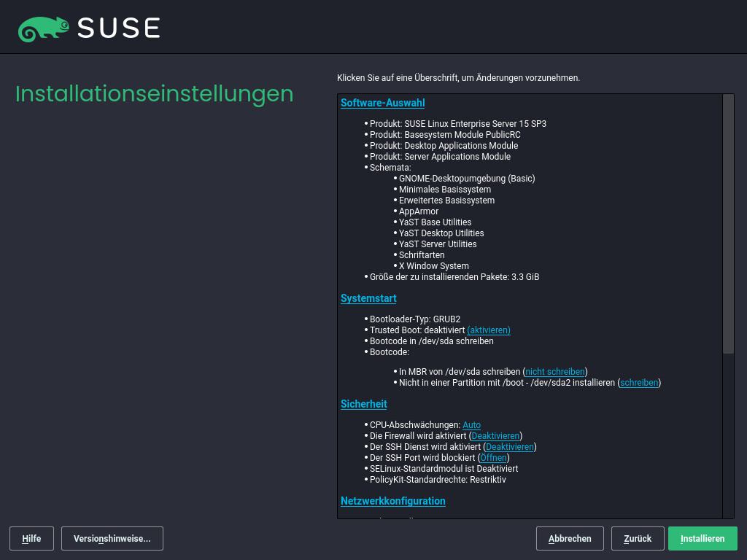Select text 'Produkt: Server Applications Module'
Image resolution: width=747 pixels, height=560 pixels.
440,157
